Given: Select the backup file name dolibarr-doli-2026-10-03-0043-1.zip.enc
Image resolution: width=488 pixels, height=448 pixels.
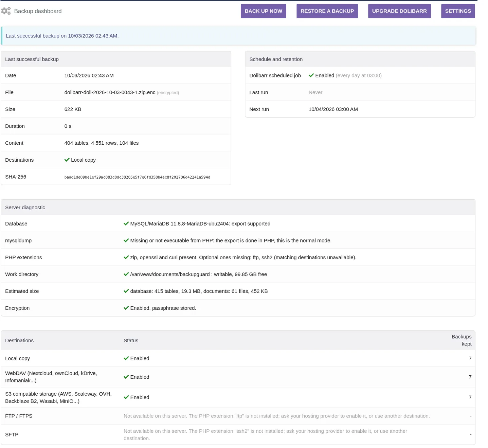Looking at the screenshot, I should point(110,92).
